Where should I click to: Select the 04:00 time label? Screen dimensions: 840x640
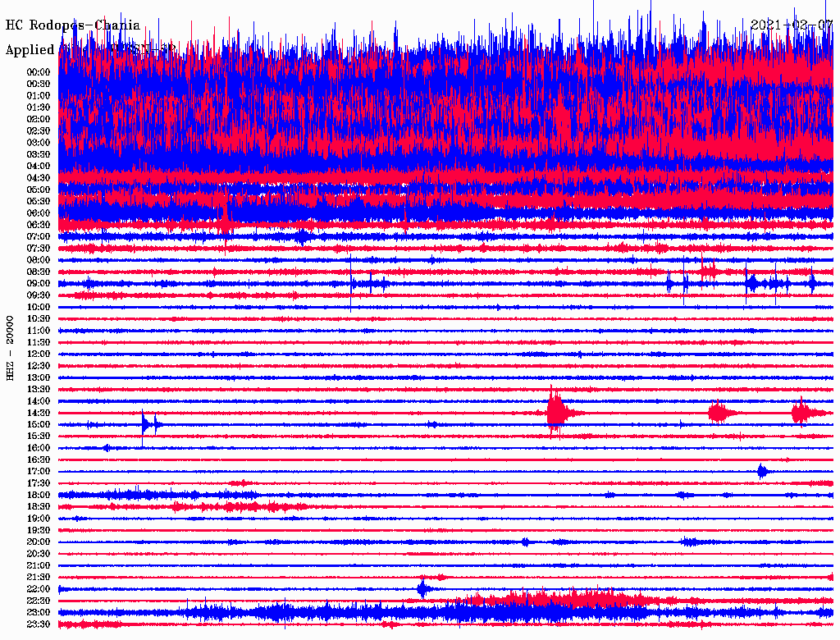tap(38, 167)
